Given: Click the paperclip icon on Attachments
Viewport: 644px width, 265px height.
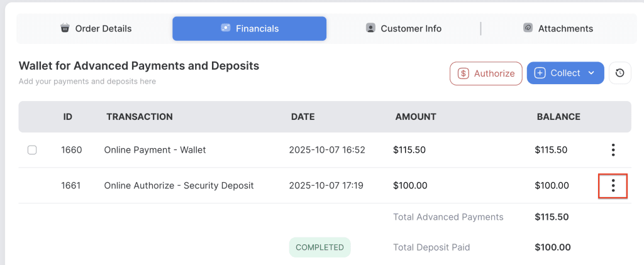Looking at the screenshot, I should point(528,28).
